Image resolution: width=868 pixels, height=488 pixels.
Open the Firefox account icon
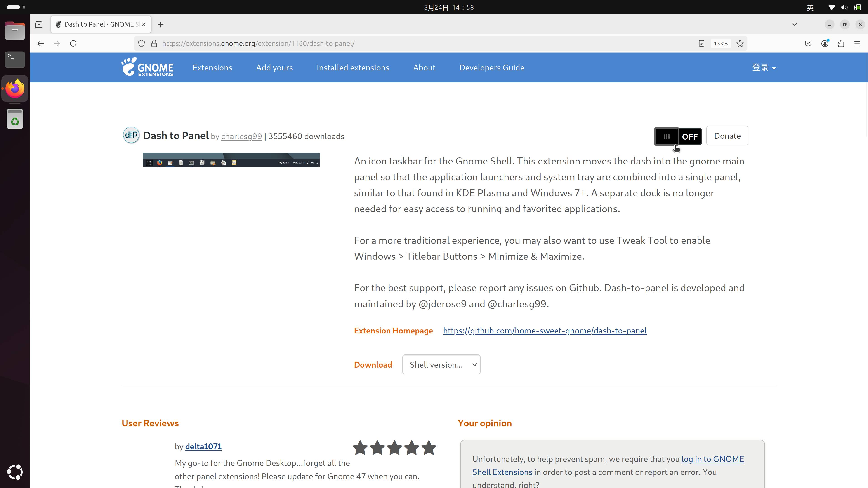[x=825, y=43]
